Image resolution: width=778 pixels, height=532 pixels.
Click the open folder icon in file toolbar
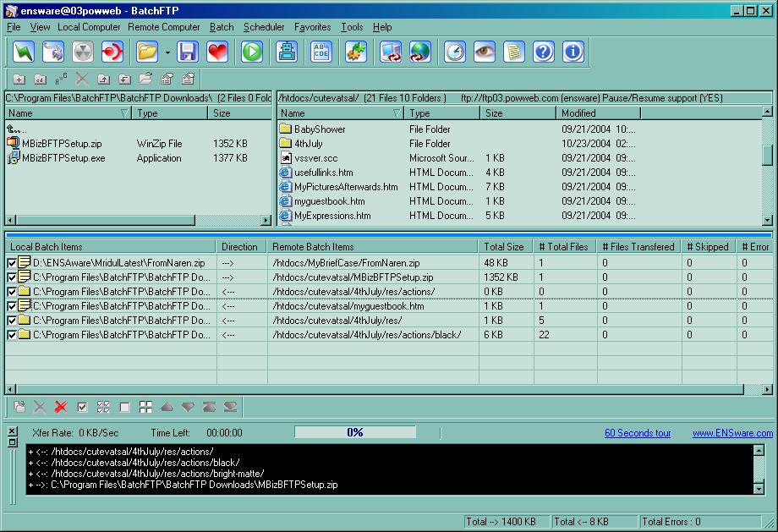(145, 79)
